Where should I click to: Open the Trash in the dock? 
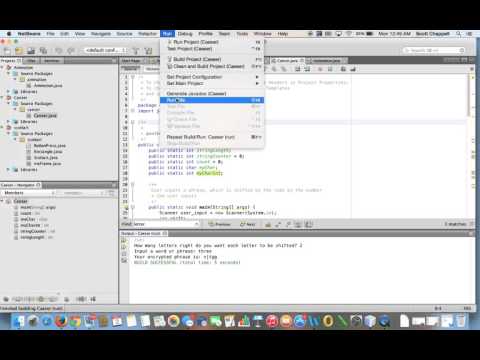click(x=460, y=321)
